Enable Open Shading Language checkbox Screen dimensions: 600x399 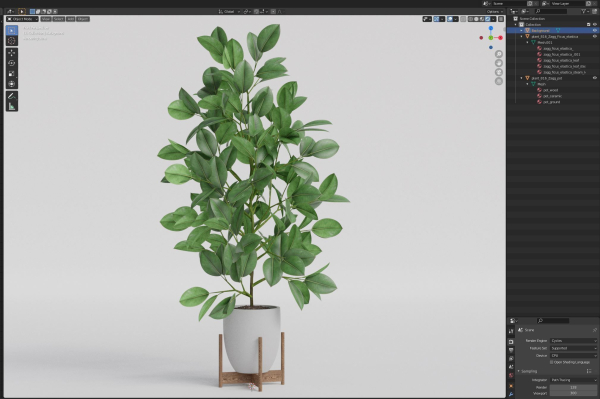551,362
